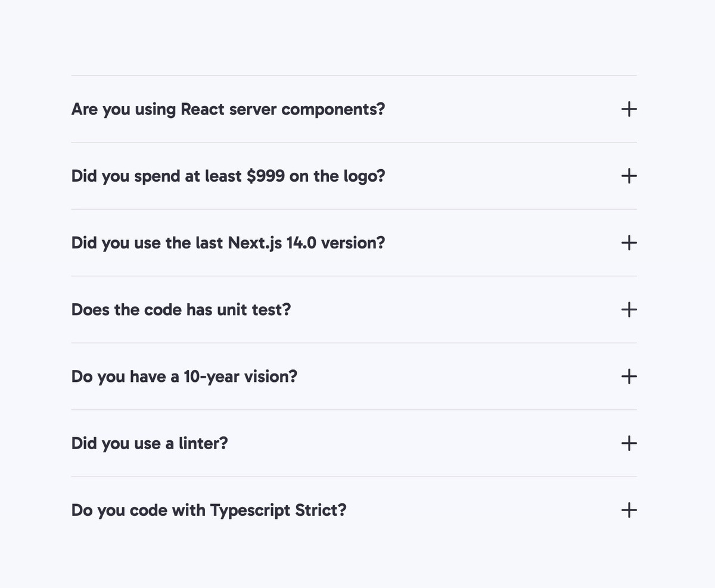Expand "Do you have a 10-year vision?" text
This screenshot has width=715, height=588.
pos(184,377)
